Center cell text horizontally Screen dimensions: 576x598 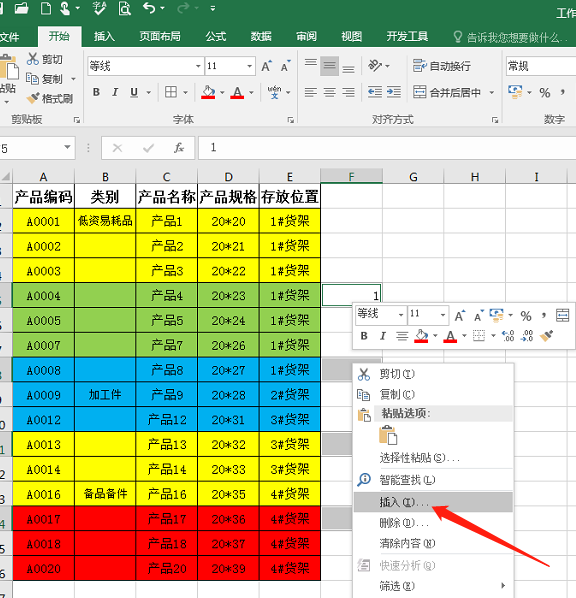click(x=330, y=92)
